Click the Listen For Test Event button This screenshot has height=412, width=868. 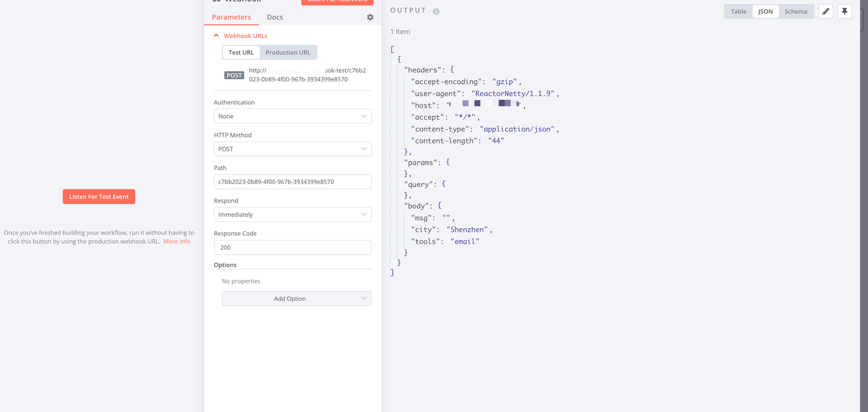tap(99, 197)
